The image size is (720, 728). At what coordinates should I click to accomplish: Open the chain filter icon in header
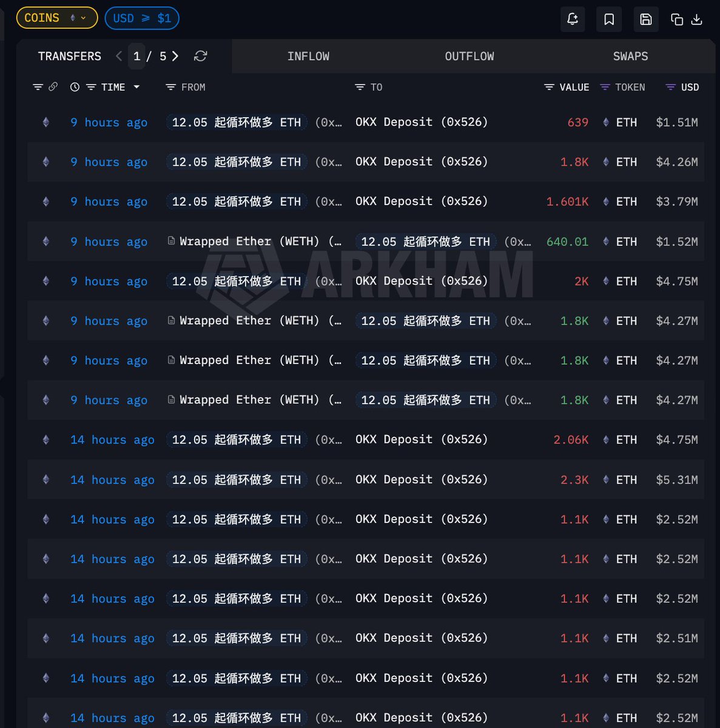38,87
